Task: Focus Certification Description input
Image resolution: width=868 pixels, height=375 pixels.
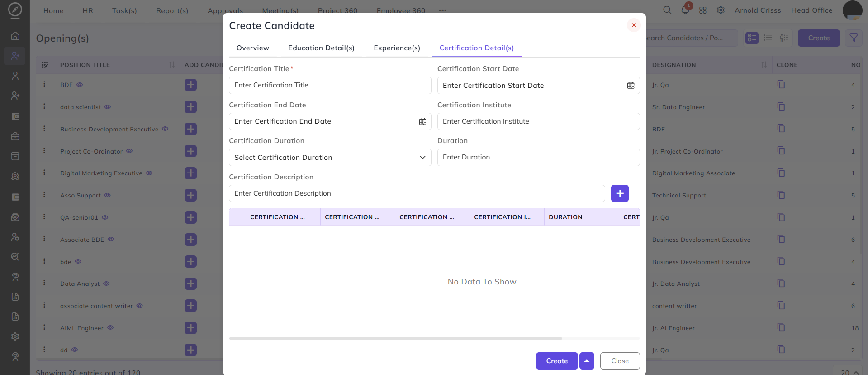Action: (417, 193)
